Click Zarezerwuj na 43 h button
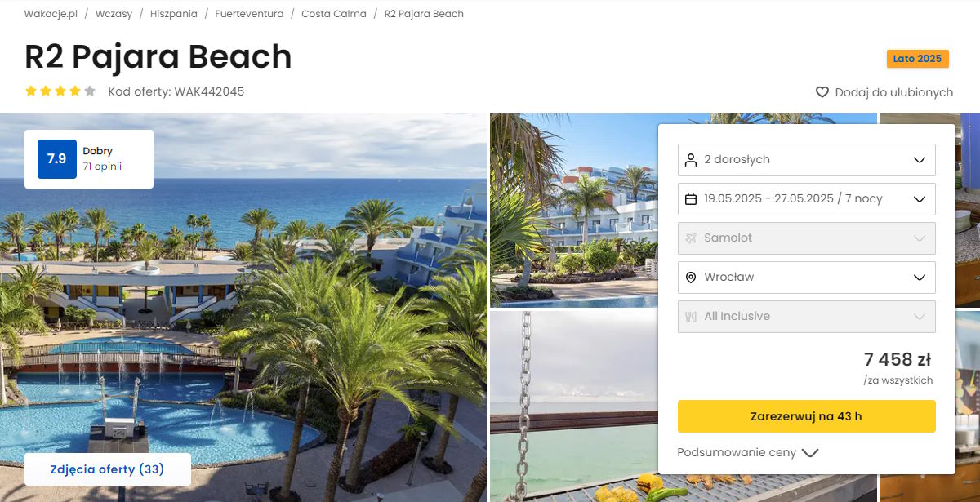 point(807,416)
